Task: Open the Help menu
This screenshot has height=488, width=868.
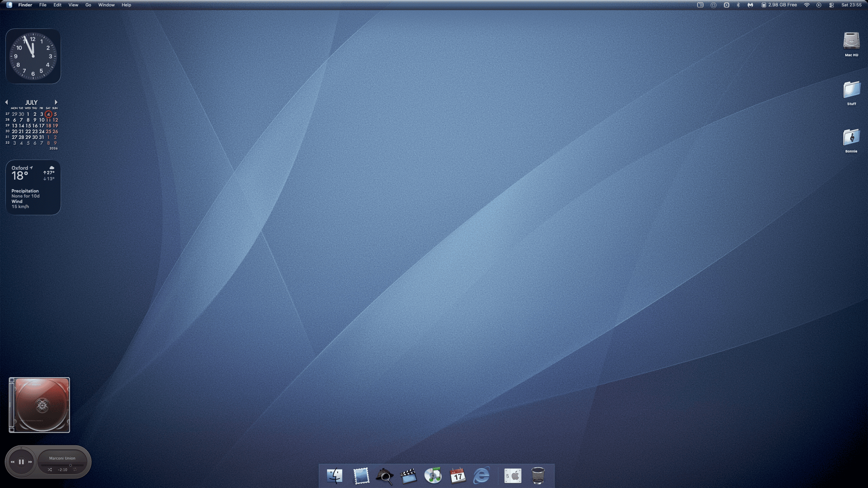Action: tap(126, 5)
